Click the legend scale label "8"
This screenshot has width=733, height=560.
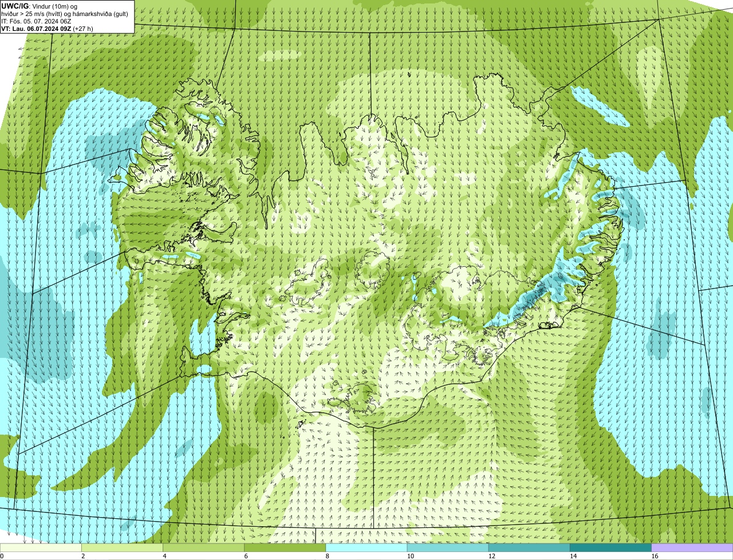[327, 556]
